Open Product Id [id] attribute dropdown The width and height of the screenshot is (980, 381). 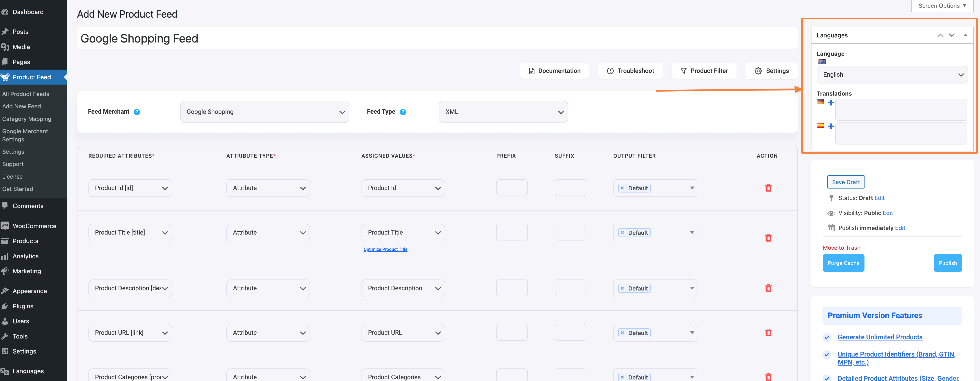click(130, 188)
